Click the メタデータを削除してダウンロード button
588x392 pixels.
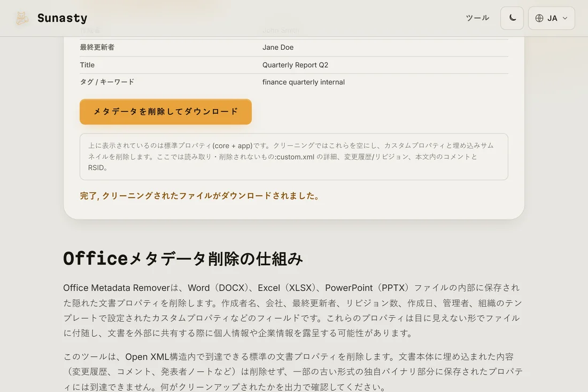[165, 111]
